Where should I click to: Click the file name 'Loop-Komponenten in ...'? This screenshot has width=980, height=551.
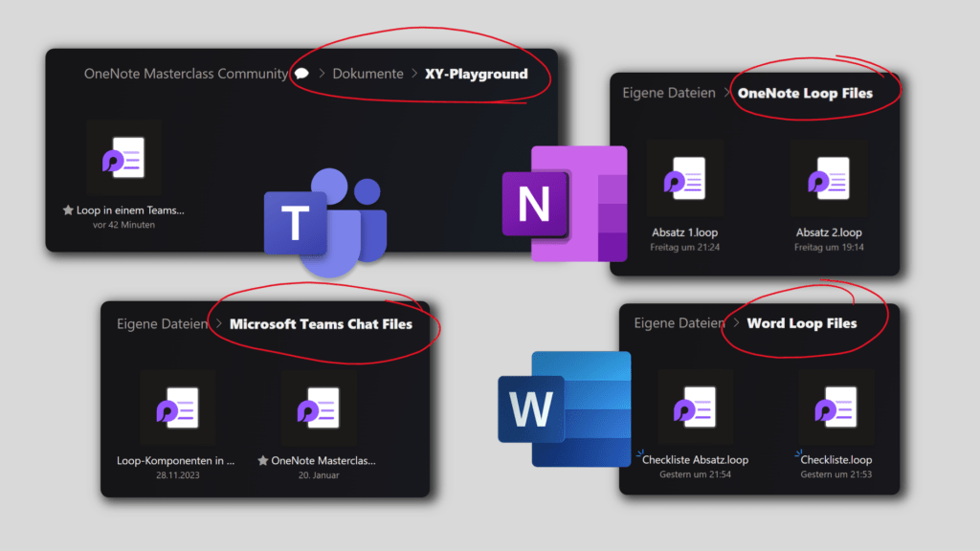pyautogui.click(x=176, y=460)
